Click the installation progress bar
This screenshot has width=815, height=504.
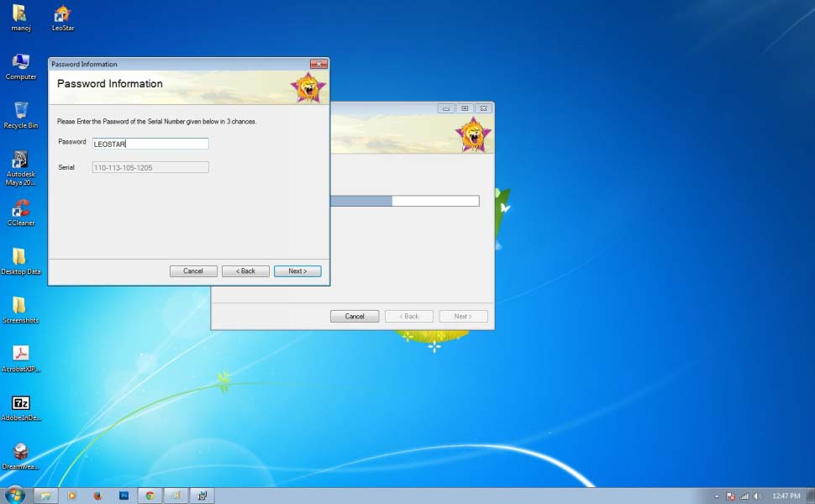(x=405, y=201)
